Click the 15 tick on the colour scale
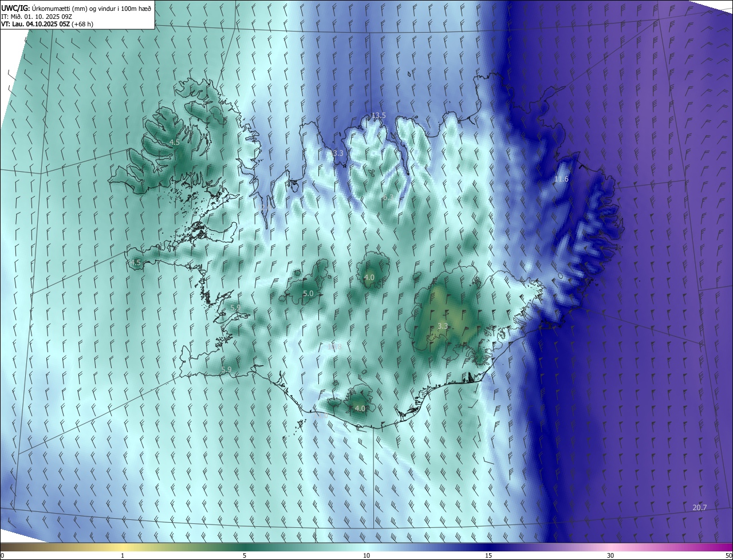The width and height of the screenshot is (733, 560). click(488, 555)
